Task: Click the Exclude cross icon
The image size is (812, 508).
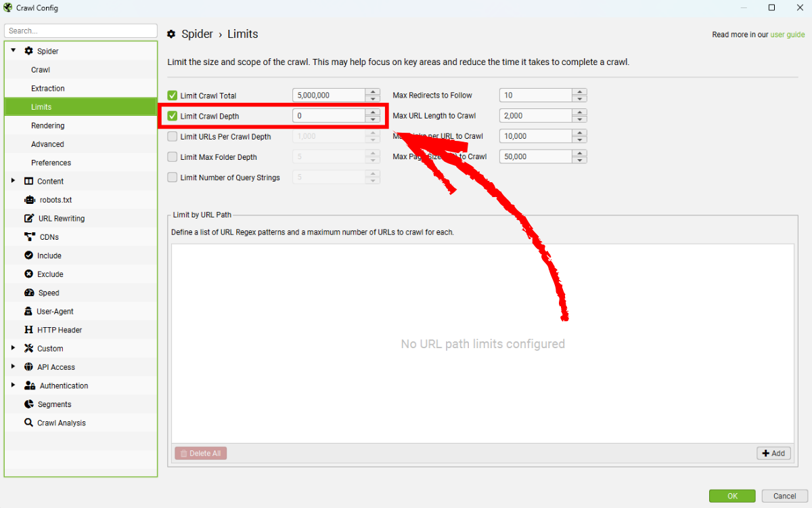Action: (x=28, y=274)
